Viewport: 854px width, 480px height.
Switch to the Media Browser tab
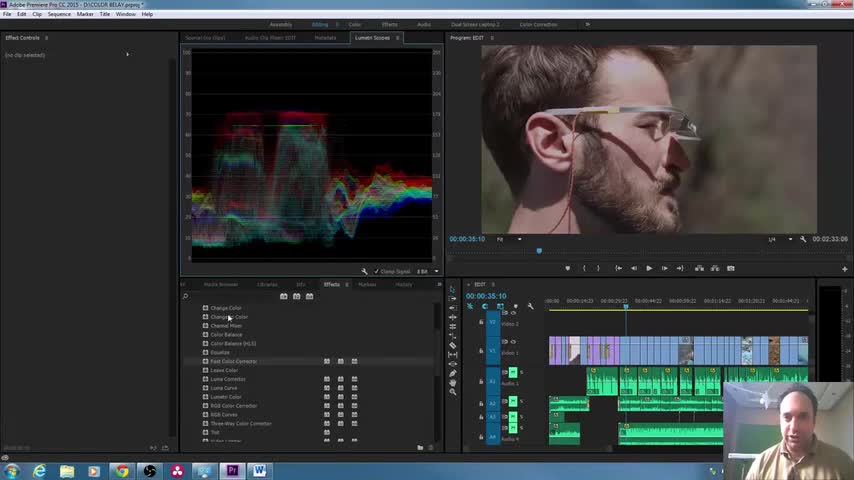221,284
